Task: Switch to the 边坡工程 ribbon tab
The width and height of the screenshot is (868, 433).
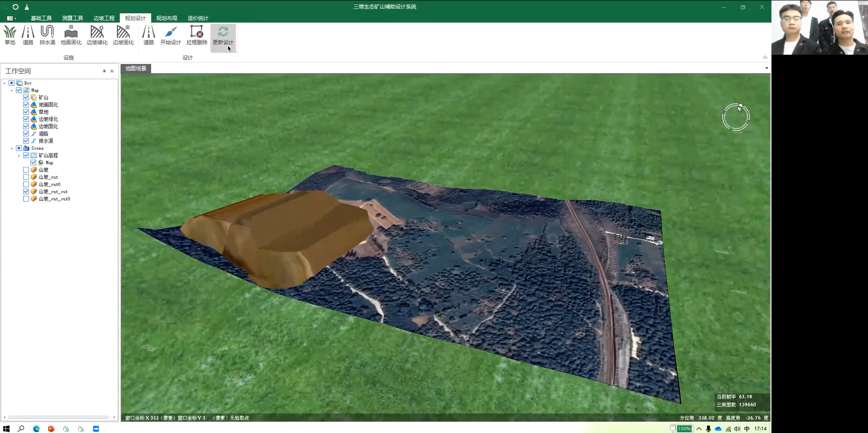Action: (104, 18)
